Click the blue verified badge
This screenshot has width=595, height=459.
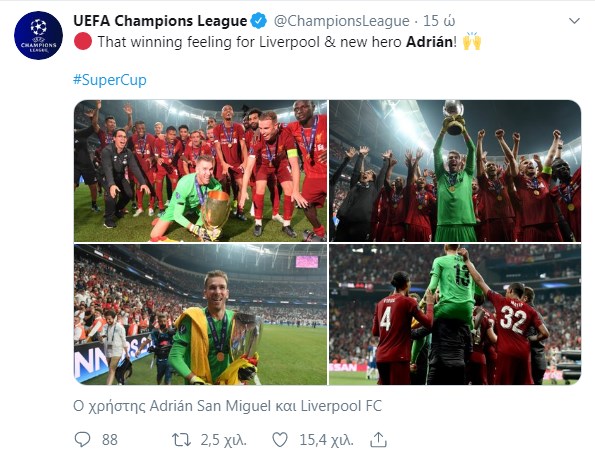coord(259,20)
